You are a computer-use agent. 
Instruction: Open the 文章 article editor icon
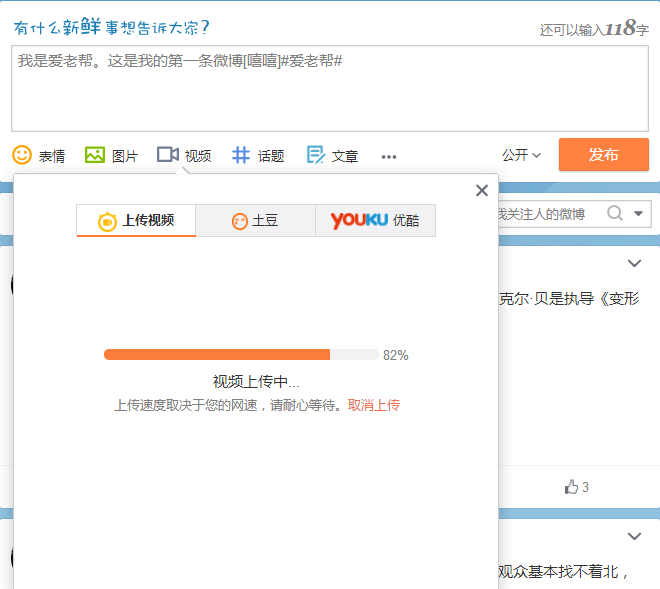tap(316, 155)
